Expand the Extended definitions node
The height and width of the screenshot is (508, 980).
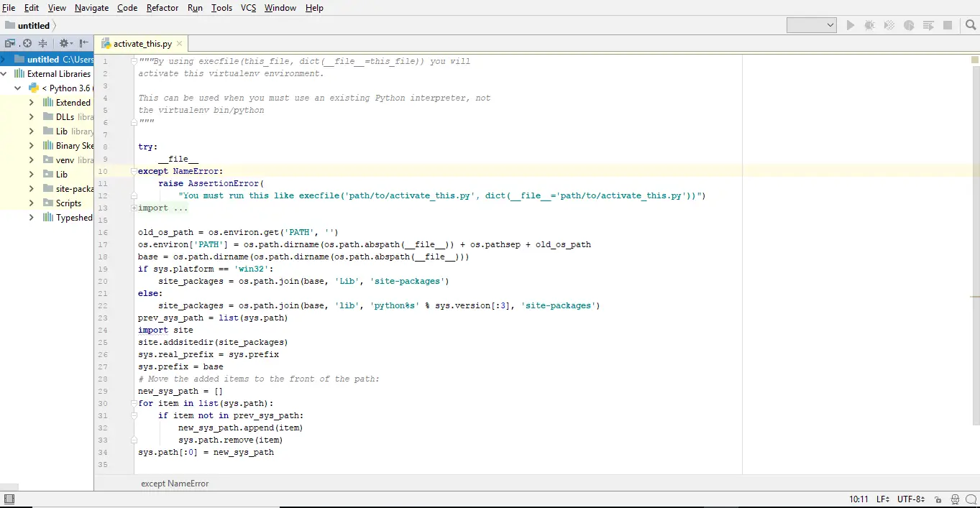pos(32,103)
